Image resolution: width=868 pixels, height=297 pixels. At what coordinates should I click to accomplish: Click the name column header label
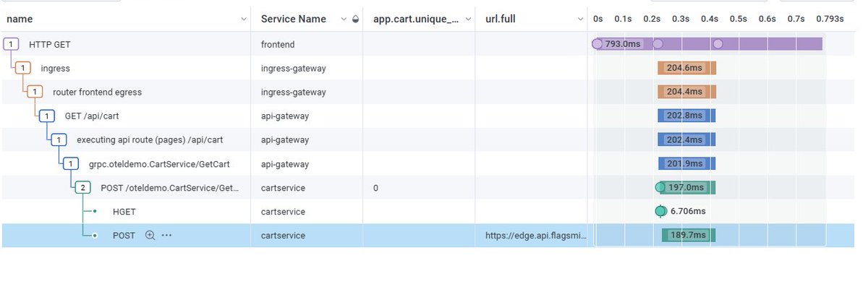coord(20,20)
